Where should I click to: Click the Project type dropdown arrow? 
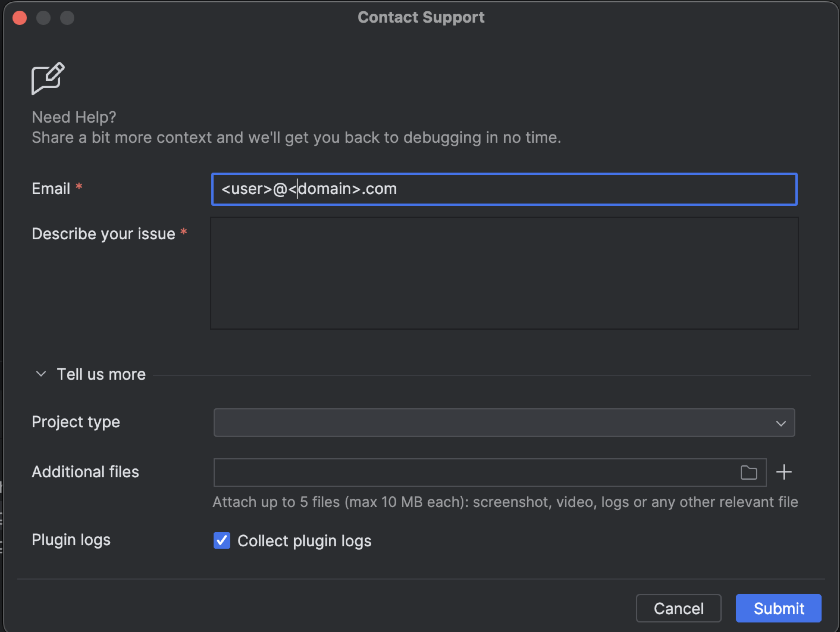[x=781, y=423]
